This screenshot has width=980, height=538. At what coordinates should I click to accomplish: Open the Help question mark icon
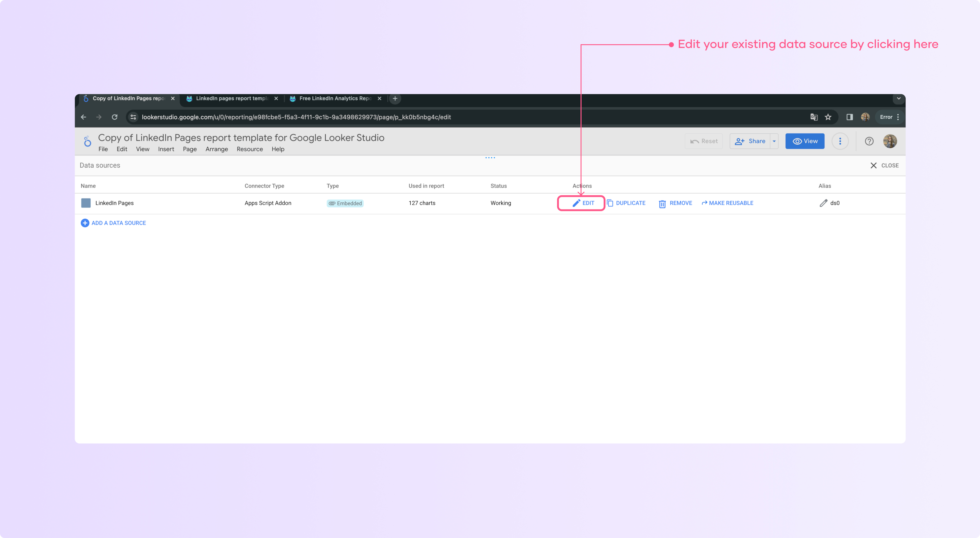869,141
